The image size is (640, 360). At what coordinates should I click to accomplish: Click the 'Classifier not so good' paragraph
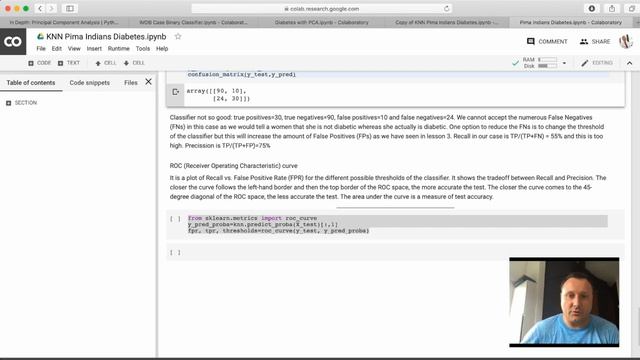click(387, 131)
